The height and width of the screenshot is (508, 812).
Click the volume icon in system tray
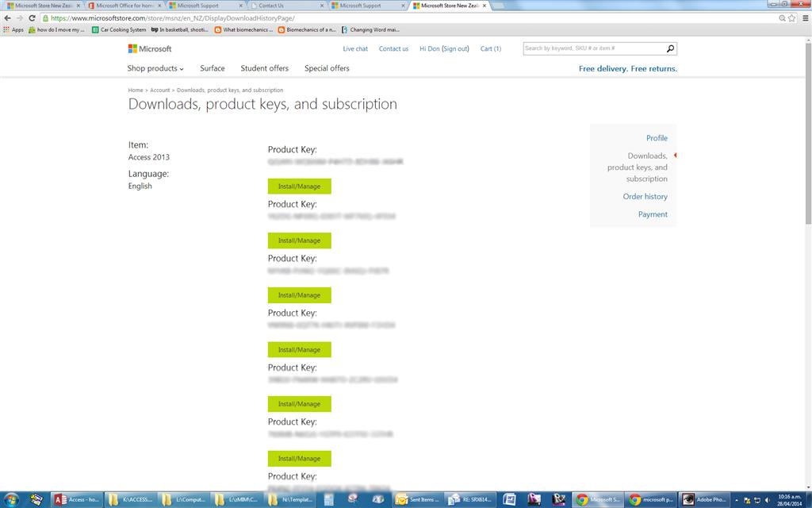[767, 500]
